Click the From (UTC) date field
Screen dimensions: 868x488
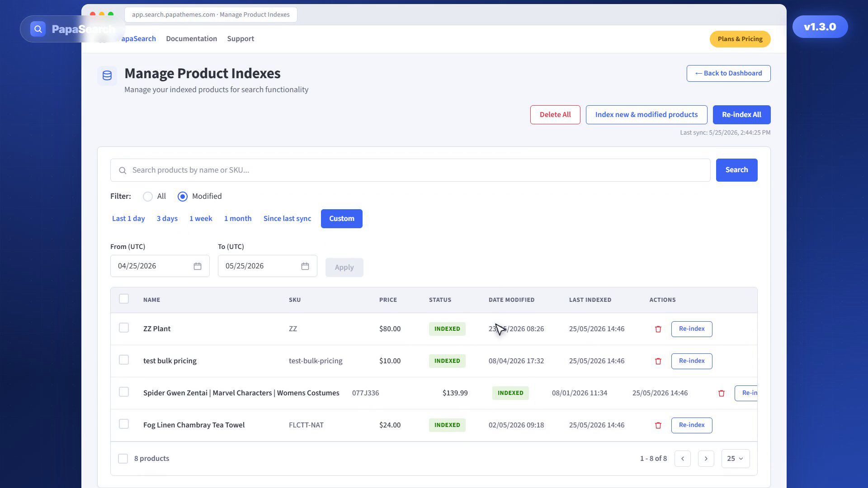click(160, 266)
